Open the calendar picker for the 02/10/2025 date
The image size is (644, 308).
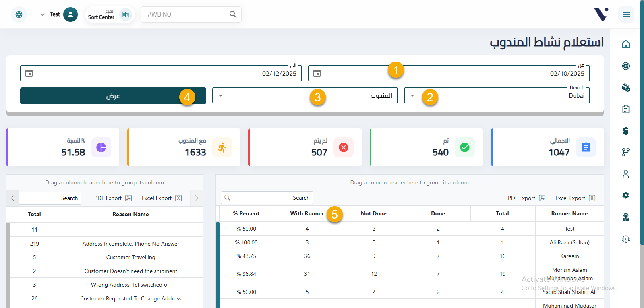(x=317, y=73)
